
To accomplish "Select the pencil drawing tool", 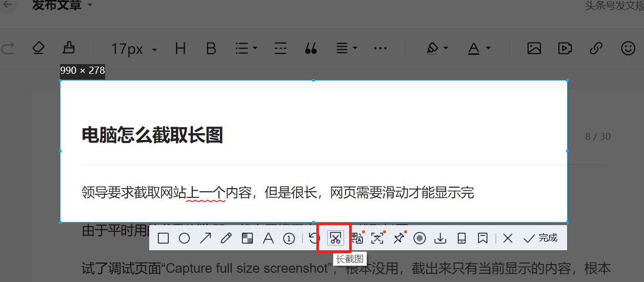I will 226,238.
